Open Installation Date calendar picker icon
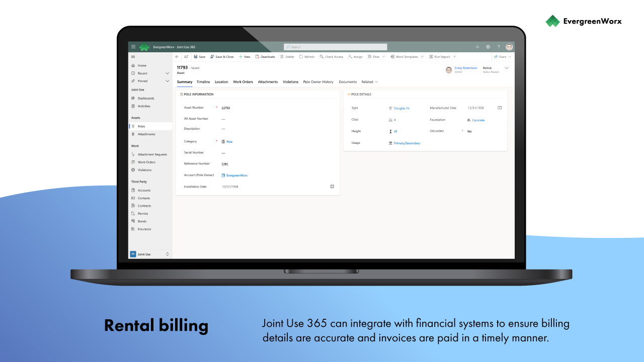 pyautogui.click(x=332, y=187)
